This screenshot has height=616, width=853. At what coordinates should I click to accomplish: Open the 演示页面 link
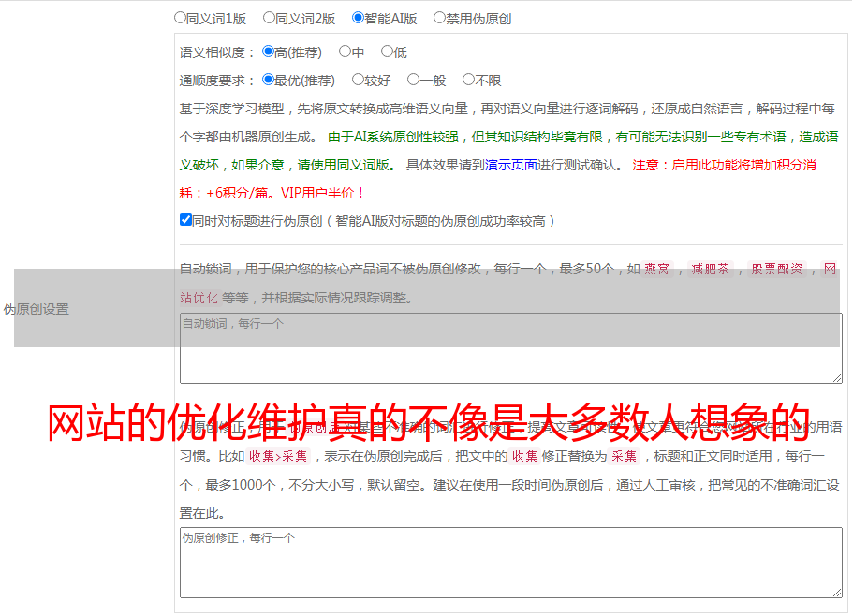tap(510, 165)
